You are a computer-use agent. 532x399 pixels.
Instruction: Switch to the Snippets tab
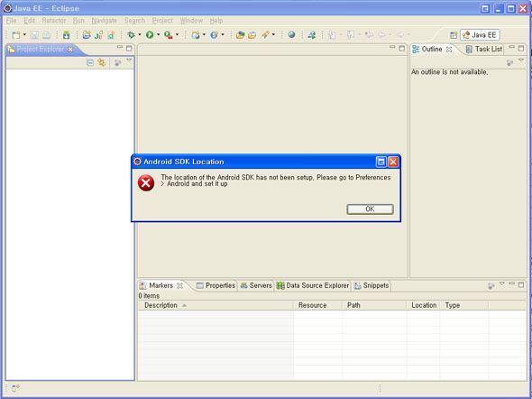tap(371, 285)
